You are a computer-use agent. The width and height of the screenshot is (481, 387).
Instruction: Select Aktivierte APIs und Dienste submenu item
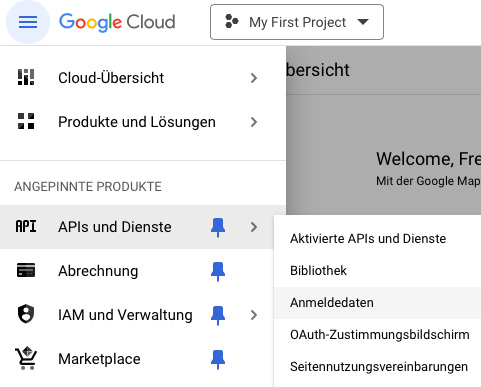coord(377,239)
